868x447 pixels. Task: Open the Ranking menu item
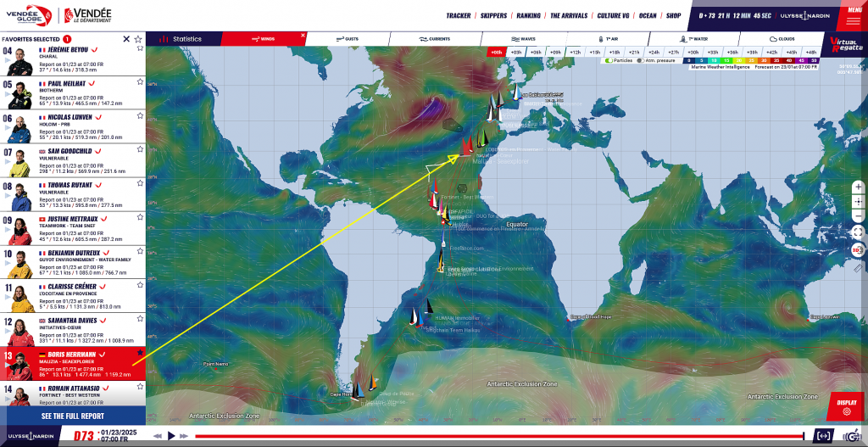pyautogui.click(x=528, y=15)
